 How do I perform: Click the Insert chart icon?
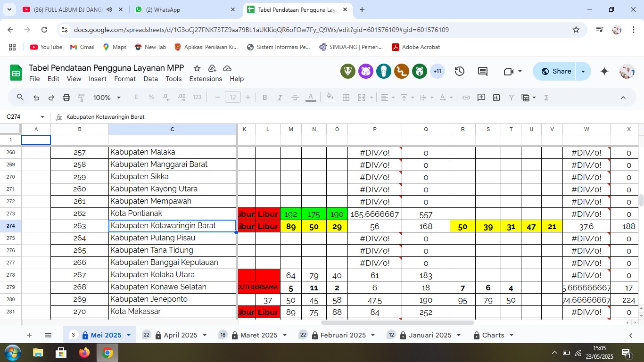[x=496, y=98]
